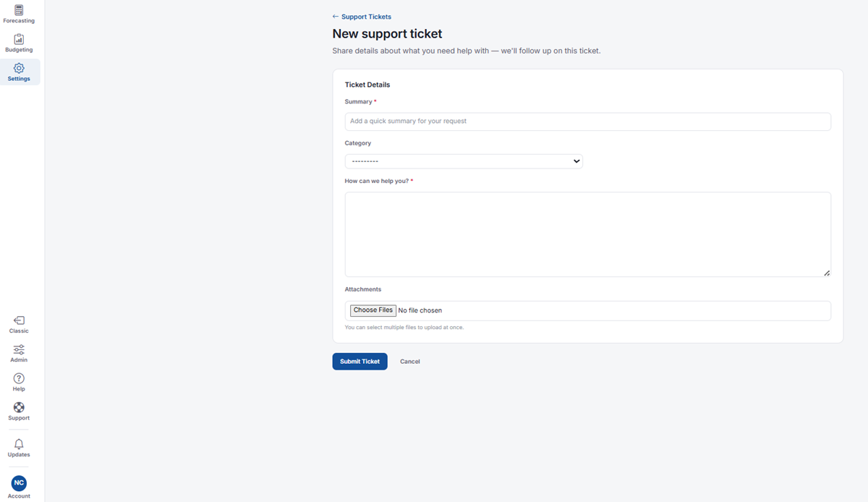The image size is (868, 502).
Task: Click 'You can select multiple files' hint
Action: click(404, 328)
